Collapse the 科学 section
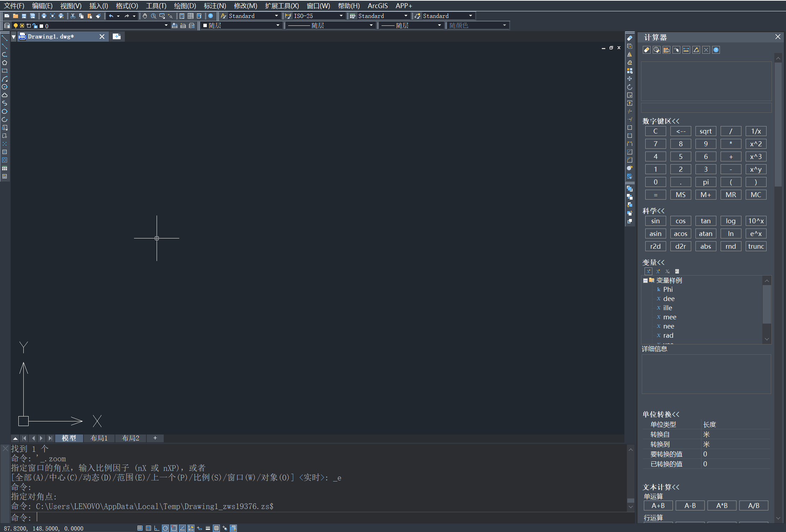Viewport: 786px width, 532px height. pyautogui.click(x=653, y=211)
